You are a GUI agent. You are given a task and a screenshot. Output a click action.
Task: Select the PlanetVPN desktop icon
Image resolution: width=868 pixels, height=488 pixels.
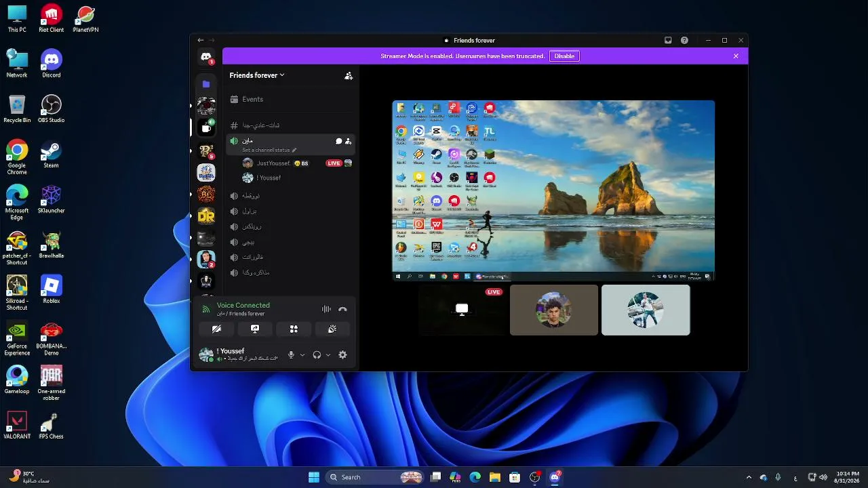click(x=86, y=18)
